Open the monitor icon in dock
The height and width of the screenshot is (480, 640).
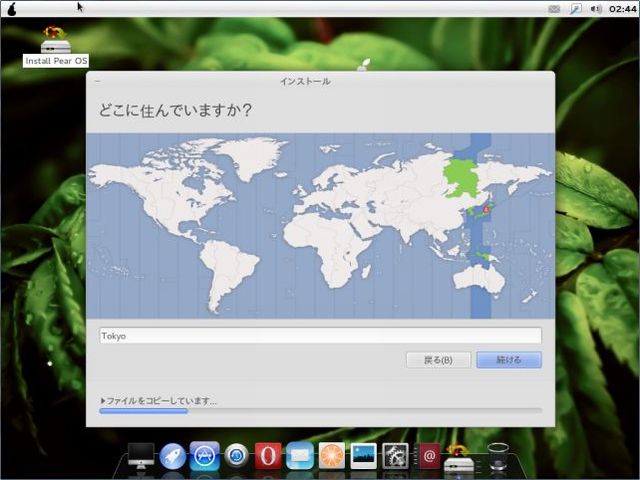tap(141, 456)
